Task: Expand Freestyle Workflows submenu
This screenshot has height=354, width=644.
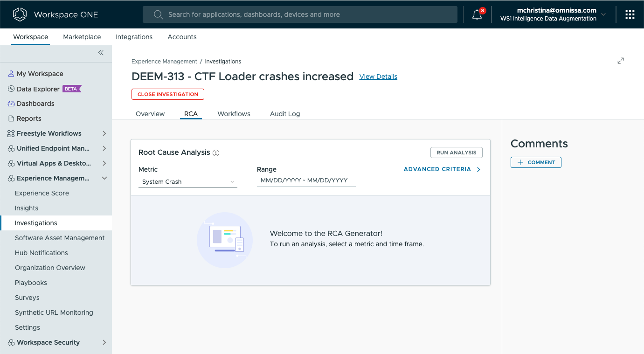Action: click(104, 133)
